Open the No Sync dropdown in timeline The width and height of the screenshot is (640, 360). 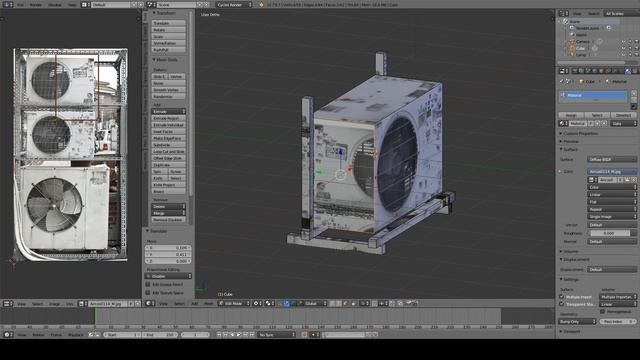pos(276,335)
